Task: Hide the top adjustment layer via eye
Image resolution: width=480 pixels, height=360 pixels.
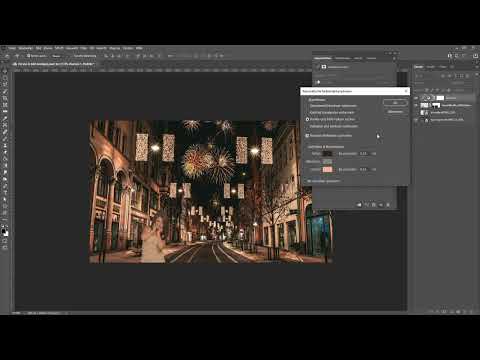Action: [417, 98]
